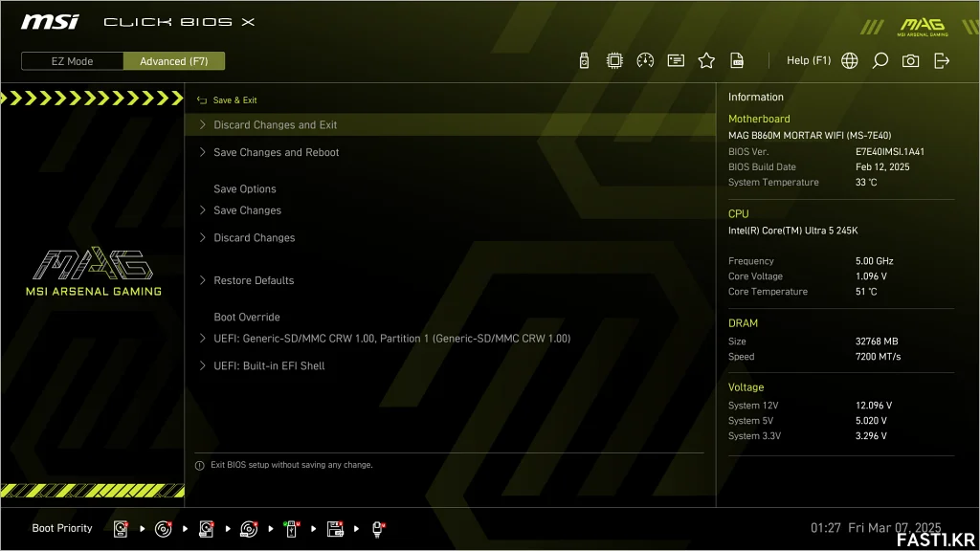The height and width of the screenshot is (551, 980).
Task: Open the speedometer overclocking icon
Action: pyautogui.click(x=645, y=60)
